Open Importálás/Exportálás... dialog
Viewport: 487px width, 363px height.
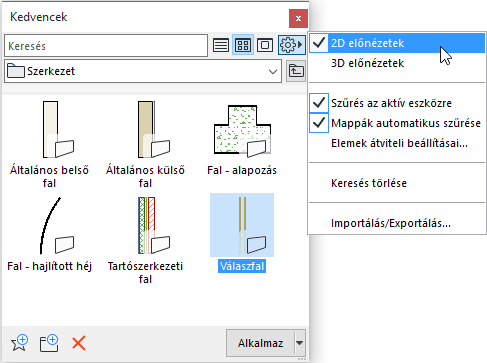pos(397,223)
